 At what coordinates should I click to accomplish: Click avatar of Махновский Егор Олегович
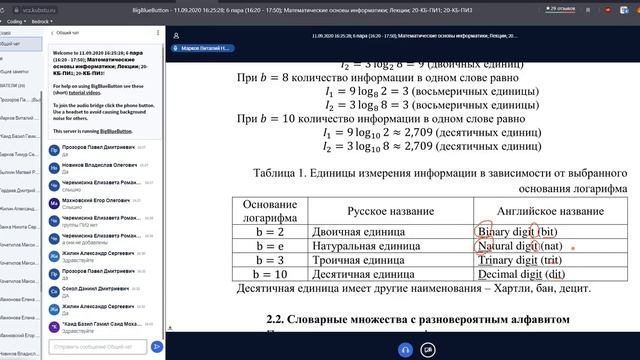(x=54, y=203)
